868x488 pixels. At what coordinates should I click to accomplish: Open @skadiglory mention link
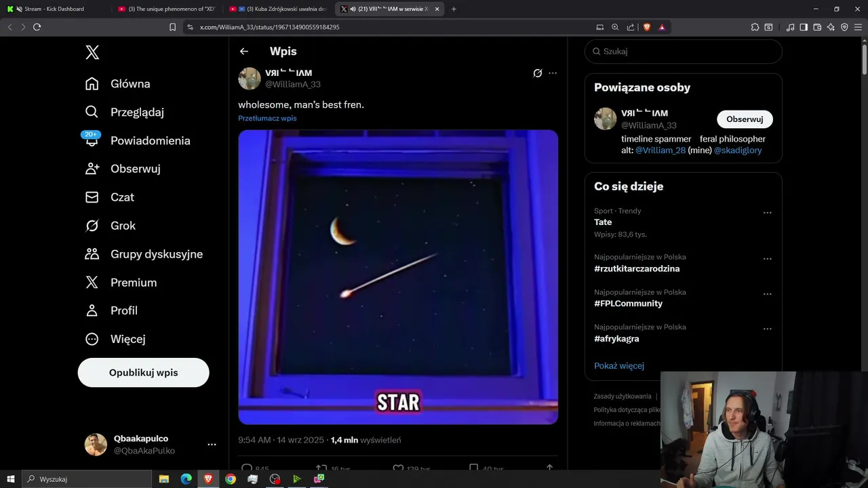click(x=738, y=150)
